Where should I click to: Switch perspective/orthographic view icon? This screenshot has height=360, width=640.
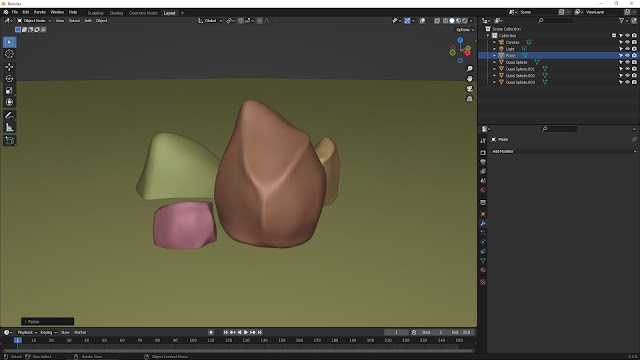pos(470,99)
